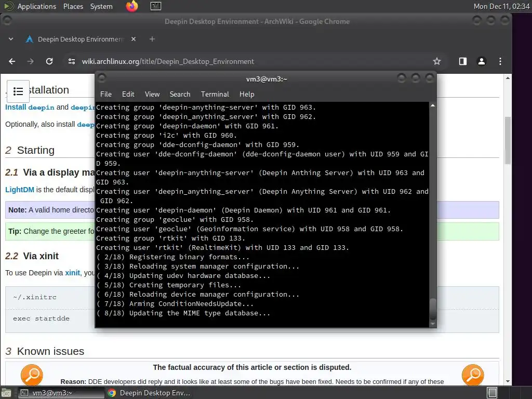Click the Deepin Desktop Environment tab
The image size is (532, 399).
point(81,39)
